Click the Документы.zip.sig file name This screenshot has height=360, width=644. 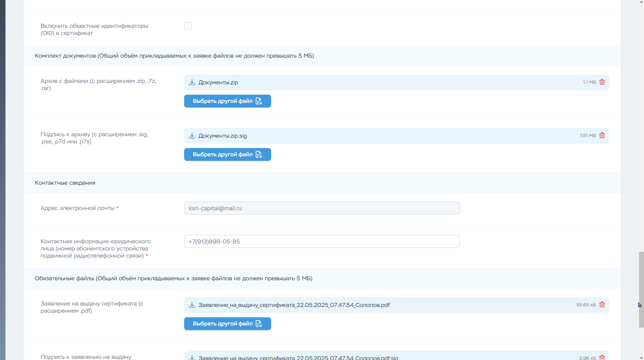click(x=223, y=136)
